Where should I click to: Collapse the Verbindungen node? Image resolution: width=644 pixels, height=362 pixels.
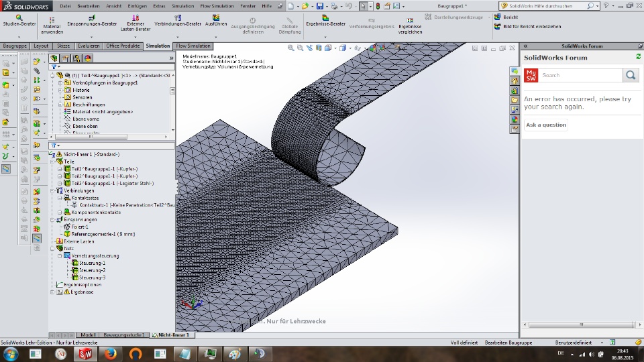pyautogui.click(x=52, y=191)
